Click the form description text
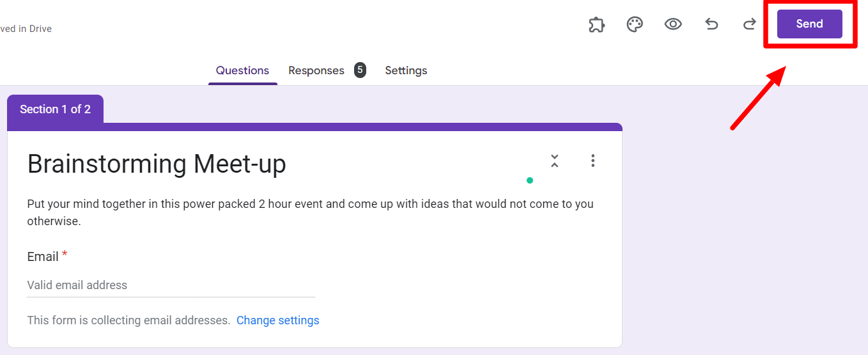Image resolution: width=868 pixels, height=355 pixels. (x=311, y=213)
